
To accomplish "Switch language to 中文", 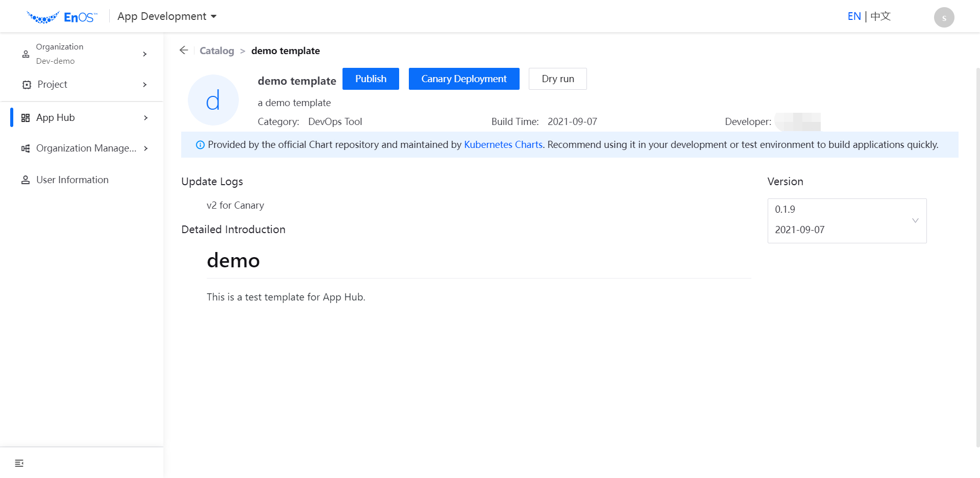I will pyautogui.click(x=879, y=16).
